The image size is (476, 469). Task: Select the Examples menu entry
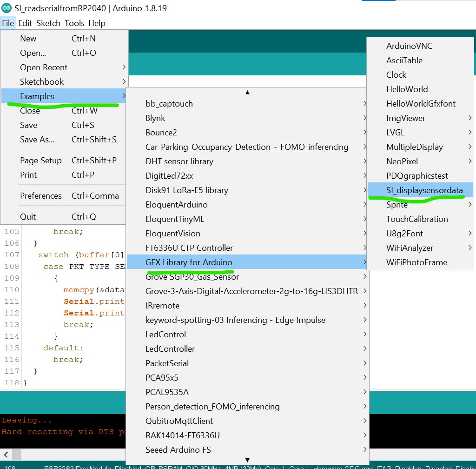pyautogui.click(x=63, y=96)
